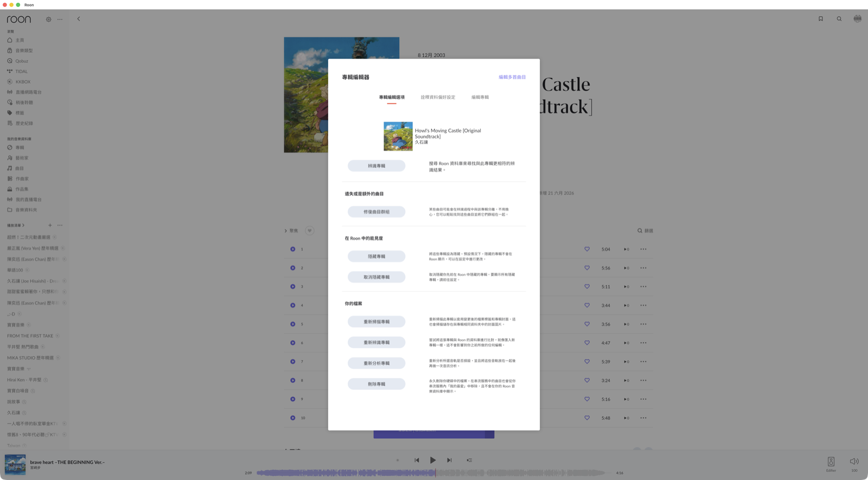Open the 主頁 home page in sidebar
Viewport: 868px width, 480px height.
click(20, 40)
